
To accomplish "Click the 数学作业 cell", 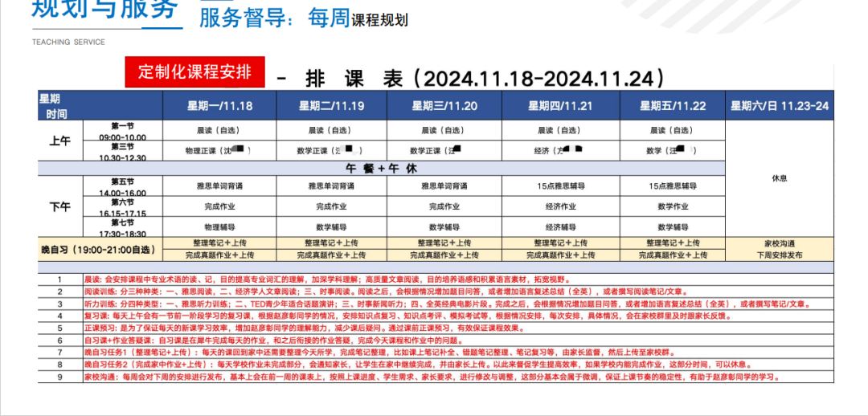I will point(672,207).
